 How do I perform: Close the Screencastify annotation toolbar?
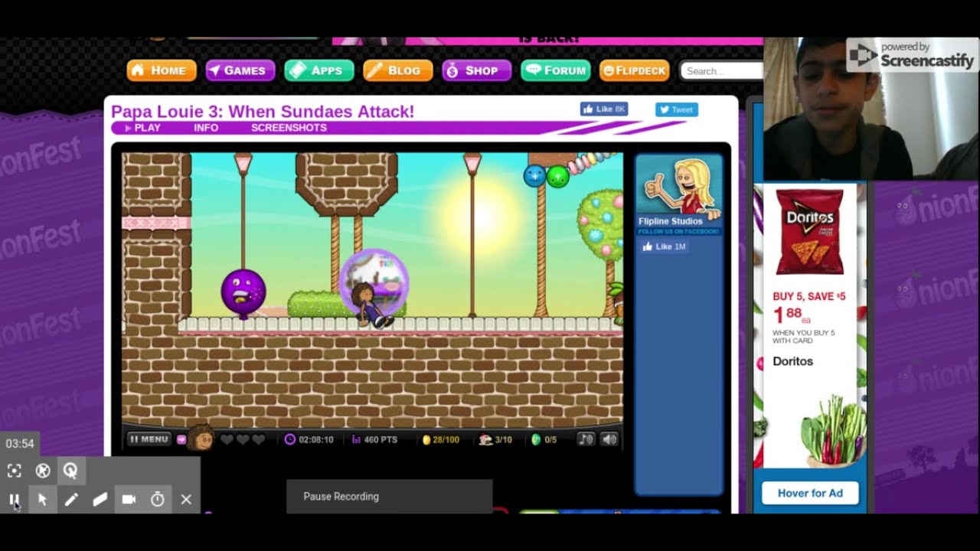(x=186, y=500)
